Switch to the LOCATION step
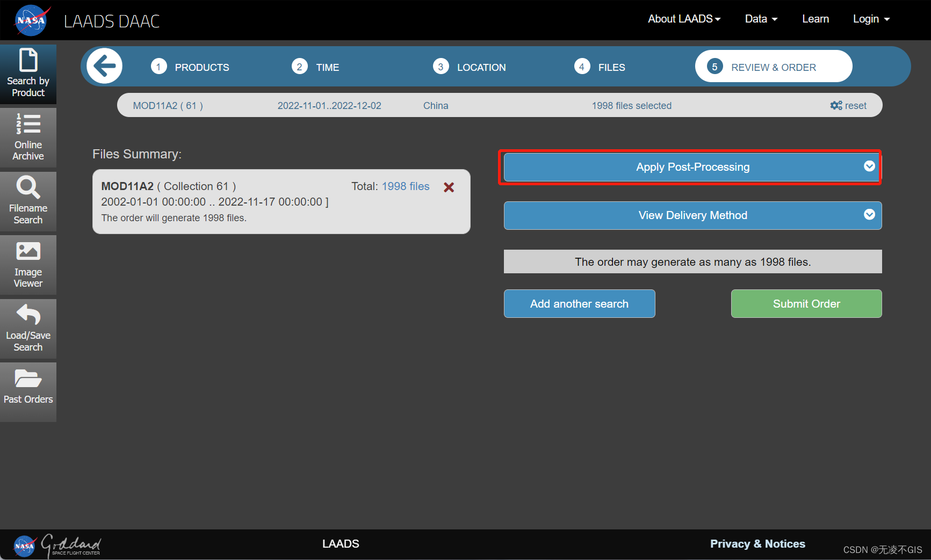This screenshot has height=560, width=931. click(481, 67)
